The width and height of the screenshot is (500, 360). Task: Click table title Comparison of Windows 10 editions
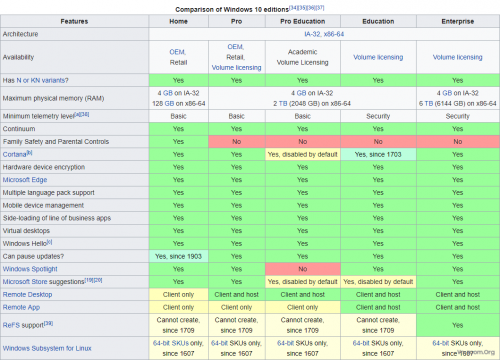[x=232, y=10]
